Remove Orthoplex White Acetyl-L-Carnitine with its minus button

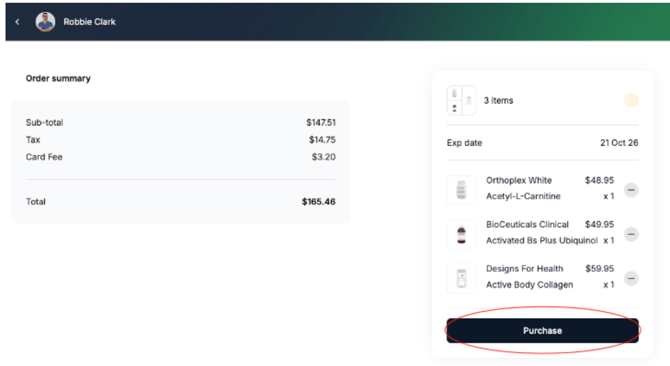tap(631, 190)
